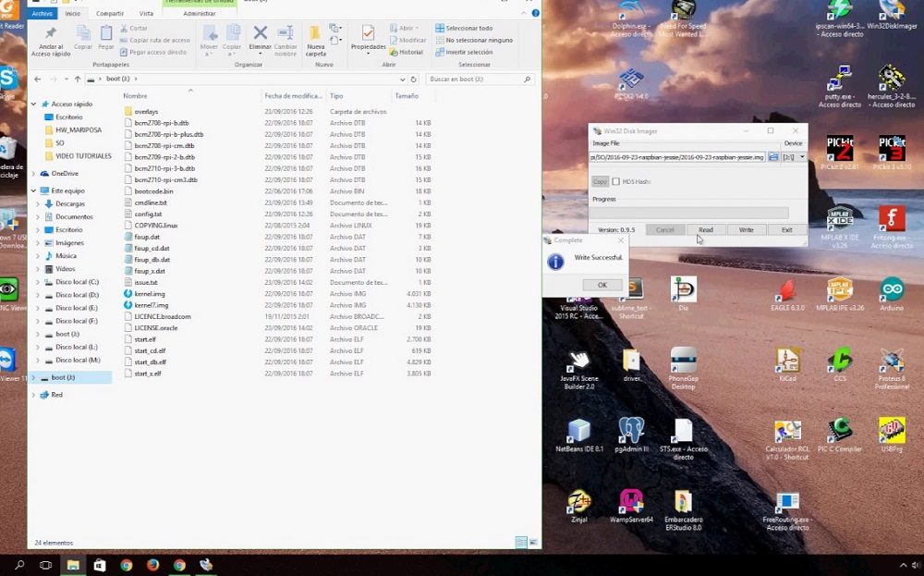Open the Windows Store taskbar icon
This screenshot has height=576, width=924.
tap(99, 565)
